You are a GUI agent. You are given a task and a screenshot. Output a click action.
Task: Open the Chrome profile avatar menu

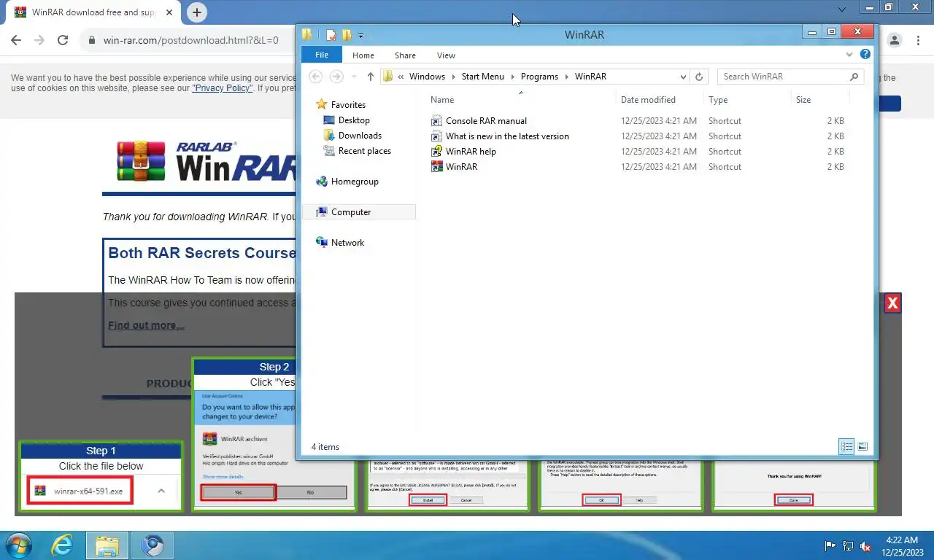click(x=895, y=40)
